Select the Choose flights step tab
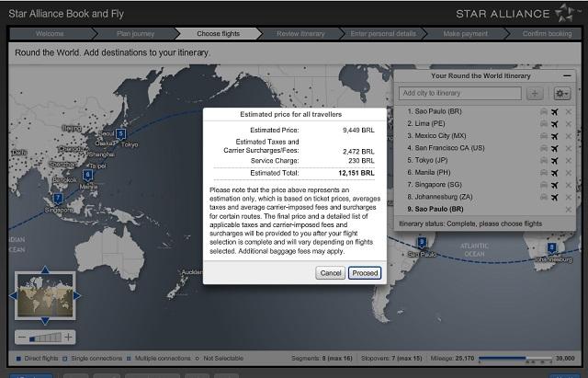The height and width of the screenshot is (378, 588). (219, 34)
